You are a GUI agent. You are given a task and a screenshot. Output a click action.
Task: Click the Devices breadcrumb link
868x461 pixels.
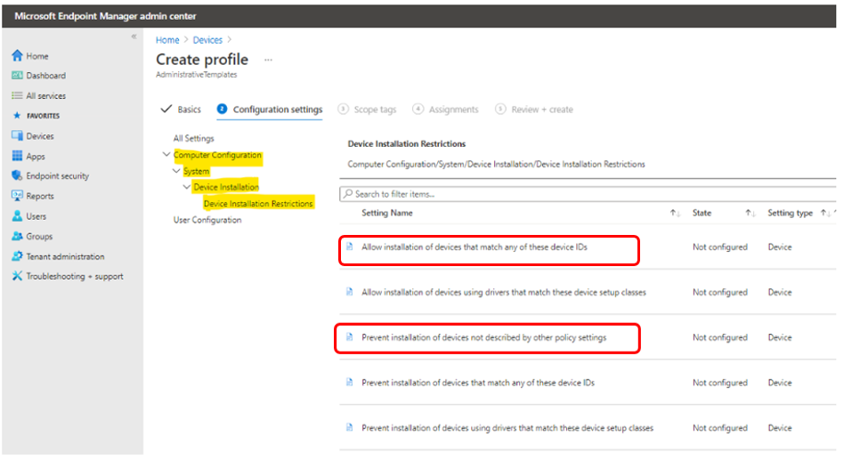[207, 40]
